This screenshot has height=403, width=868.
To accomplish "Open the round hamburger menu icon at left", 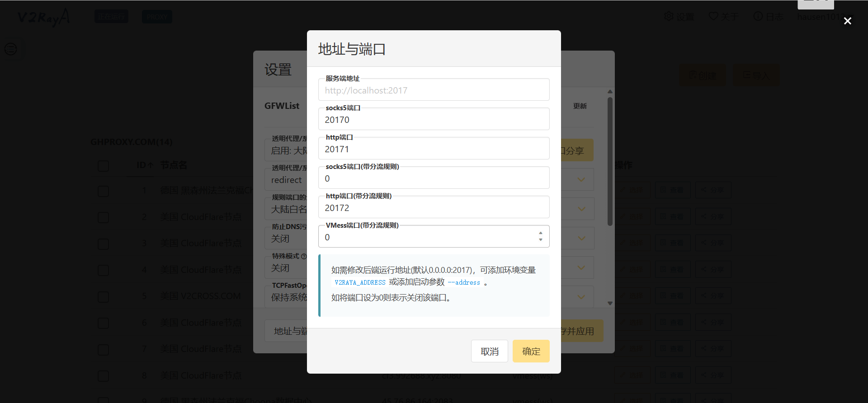I will [11, 49].
